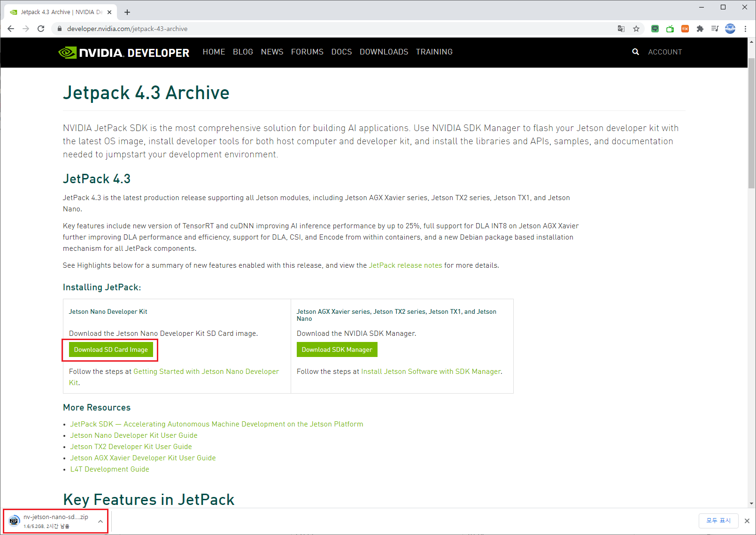
Task: Bookmark this page with star
Action: click(x=636, y=29)
